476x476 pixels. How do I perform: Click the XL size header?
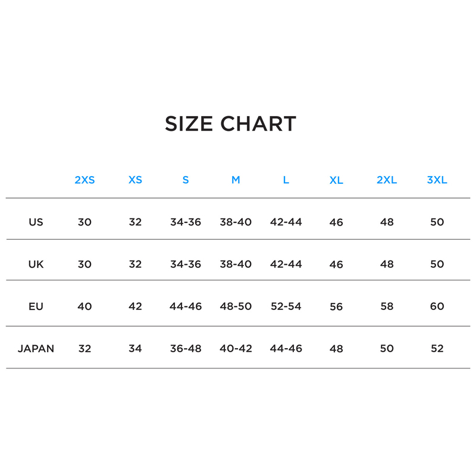click(x=336, y=180)
